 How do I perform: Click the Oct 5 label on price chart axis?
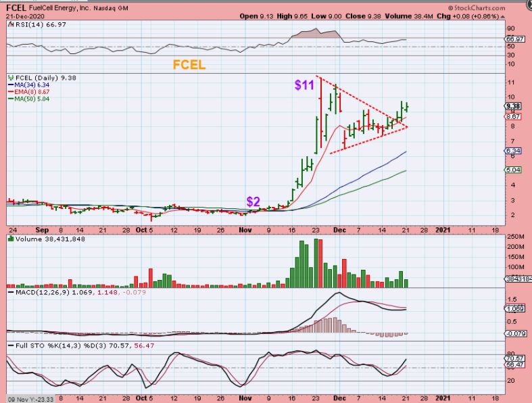(x=144, y=230)
